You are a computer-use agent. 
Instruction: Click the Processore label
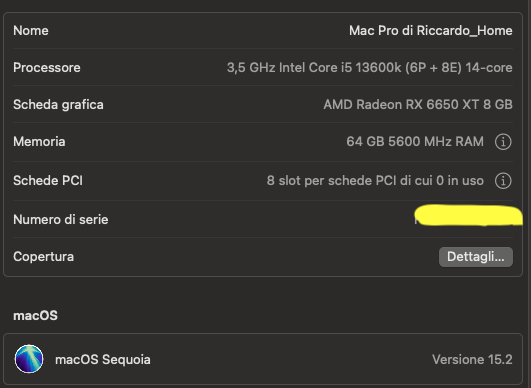coord(47,67)
